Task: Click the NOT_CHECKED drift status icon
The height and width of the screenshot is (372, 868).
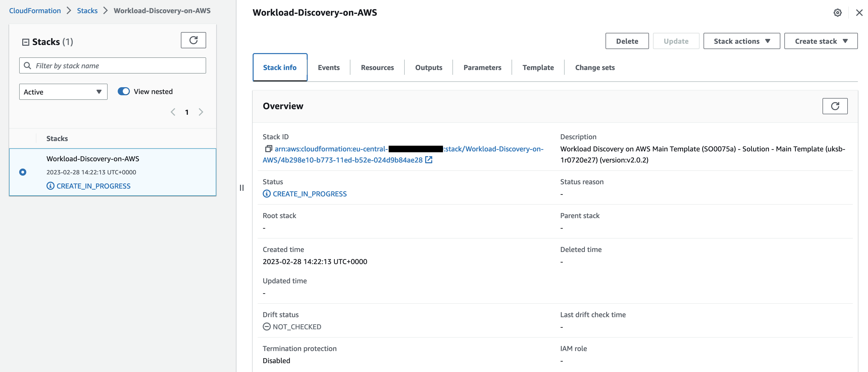Action: (266, 326)
